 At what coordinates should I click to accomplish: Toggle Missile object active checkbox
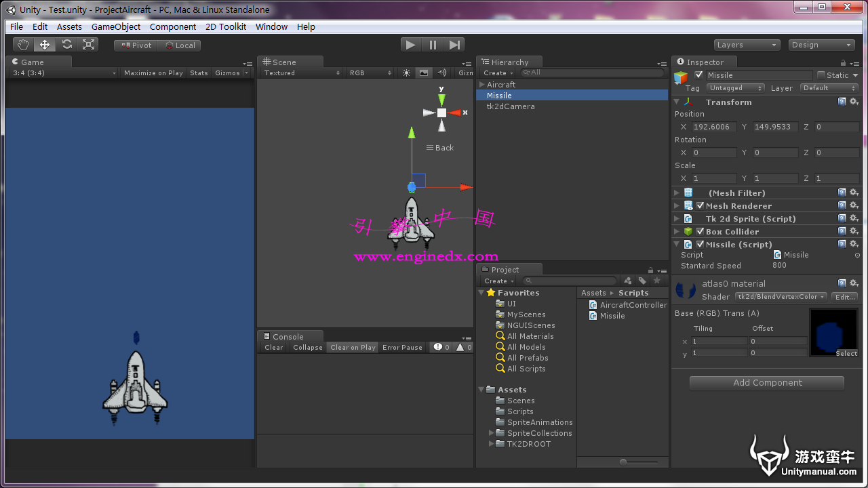(698, 75)
